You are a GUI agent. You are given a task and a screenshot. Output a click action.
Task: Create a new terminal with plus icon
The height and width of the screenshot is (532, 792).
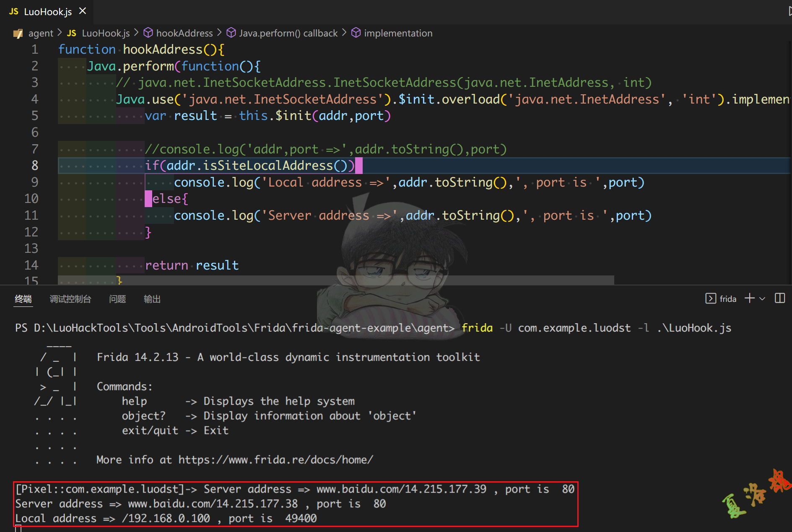click(749, 298)
